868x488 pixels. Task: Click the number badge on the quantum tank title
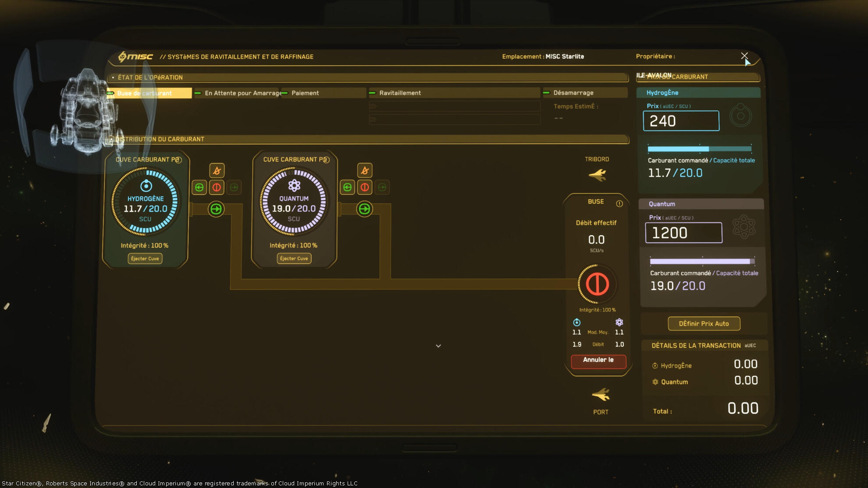326,160
